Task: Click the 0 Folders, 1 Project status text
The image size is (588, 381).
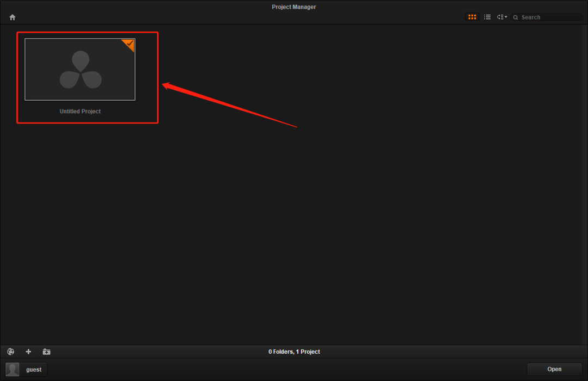Action: [294, 352]
